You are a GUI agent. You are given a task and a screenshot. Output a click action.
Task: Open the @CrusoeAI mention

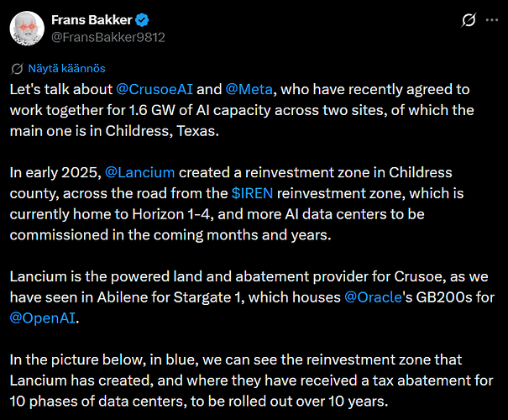tap(154, 89)
